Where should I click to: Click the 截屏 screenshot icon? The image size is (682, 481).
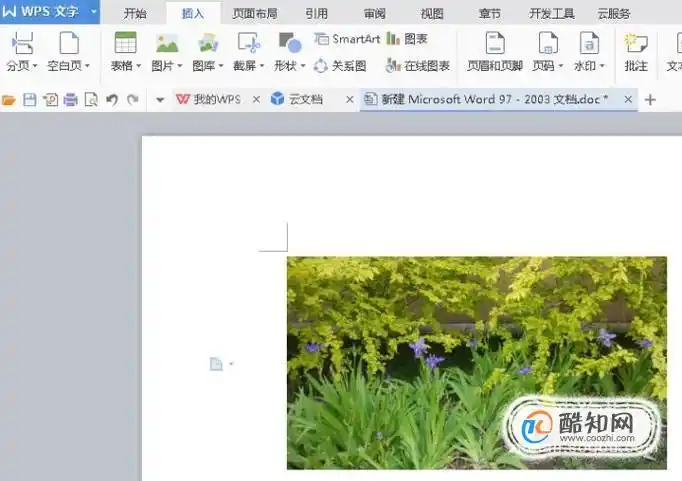[248, 43]
